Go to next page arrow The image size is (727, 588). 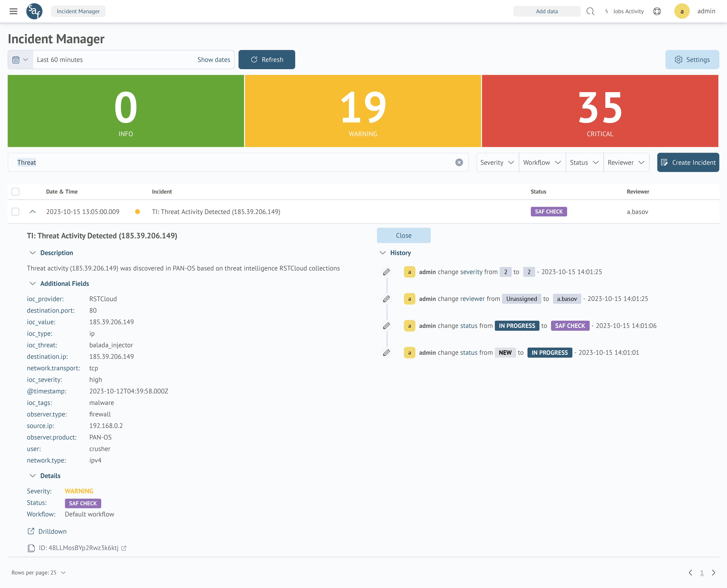coord(713,572)
